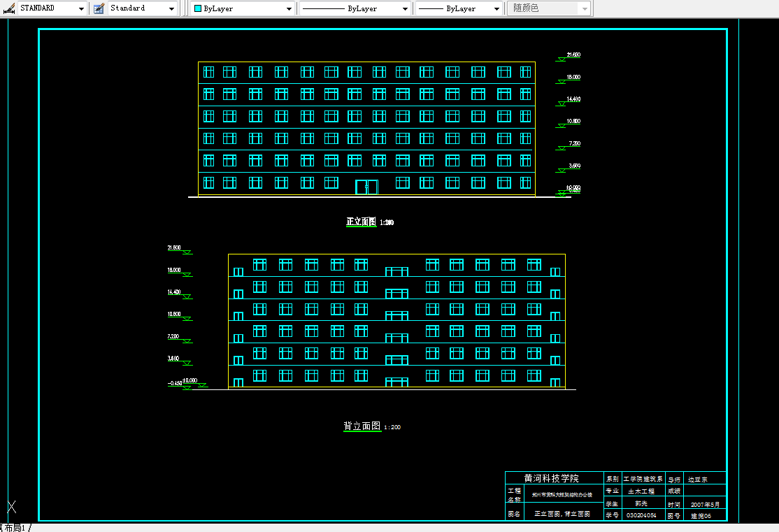Select the front elevation entrance door
The height and width of the screenshot is (532, 779).
pos(366,187)
